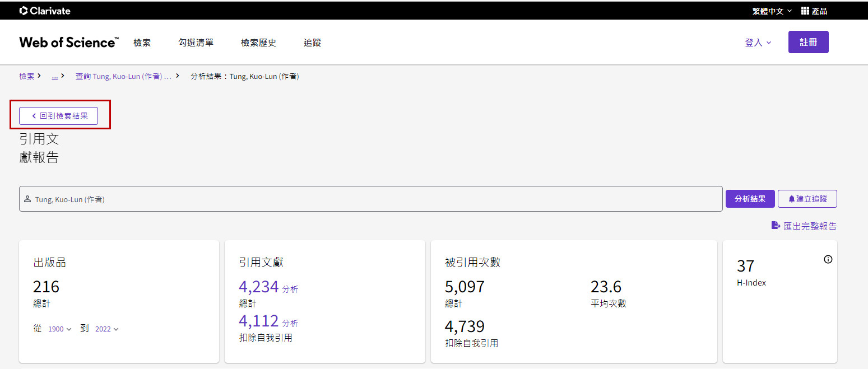Click 分析 next to 4,112
This screenshot has height=369, width=868.
(290, 323)
